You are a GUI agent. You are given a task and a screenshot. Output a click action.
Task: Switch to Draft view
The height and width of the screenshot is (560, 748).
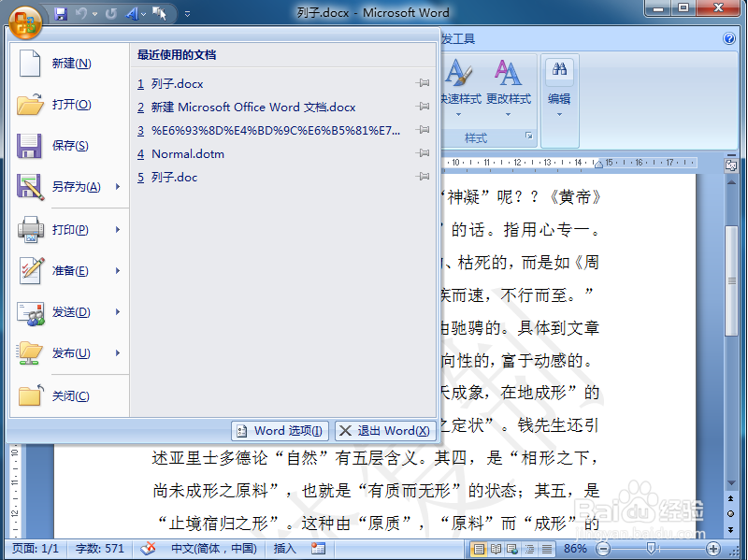(547, 549)
